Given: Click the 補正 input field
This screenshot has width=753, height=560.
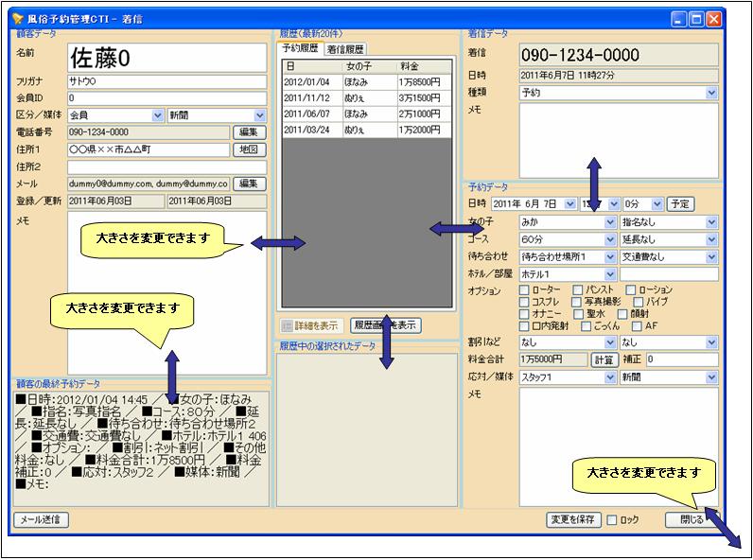Looking at the screenshot, I should 681,359.
